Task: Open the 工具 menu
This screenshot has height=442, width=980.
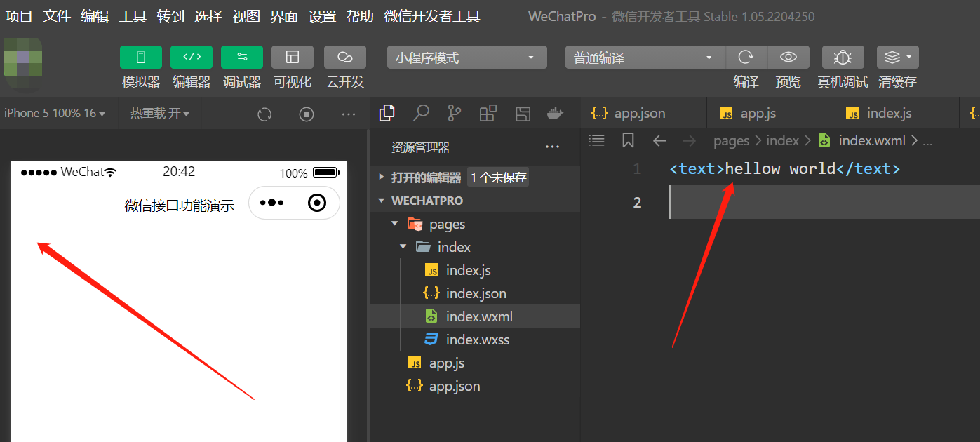Action: (133, 16)
